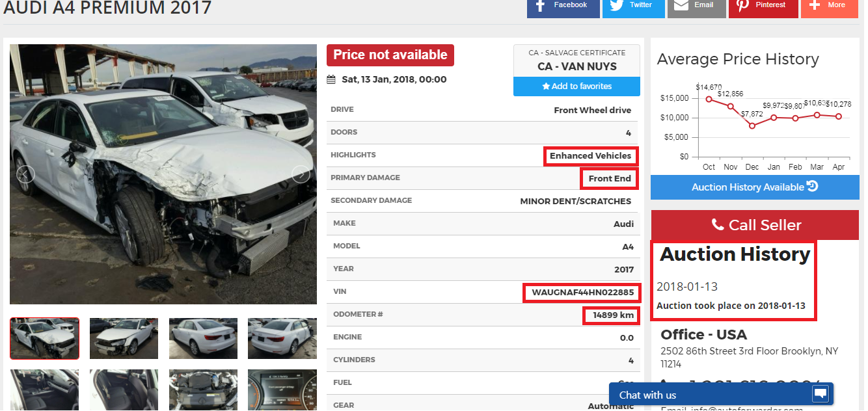The width and height of the screenshot is (868, 411).
Task: Click October data point on price chart
Action: tap(709, 99)
